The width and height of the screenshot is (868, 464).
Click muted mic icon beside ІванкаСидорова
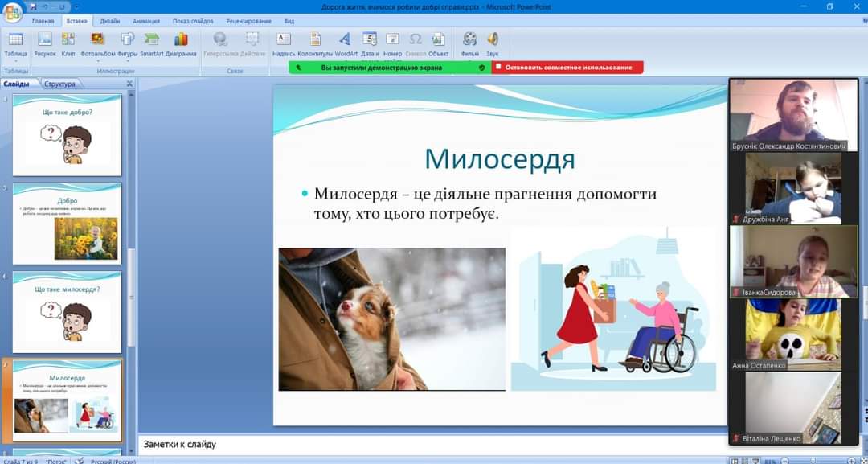tap(736, 293)
